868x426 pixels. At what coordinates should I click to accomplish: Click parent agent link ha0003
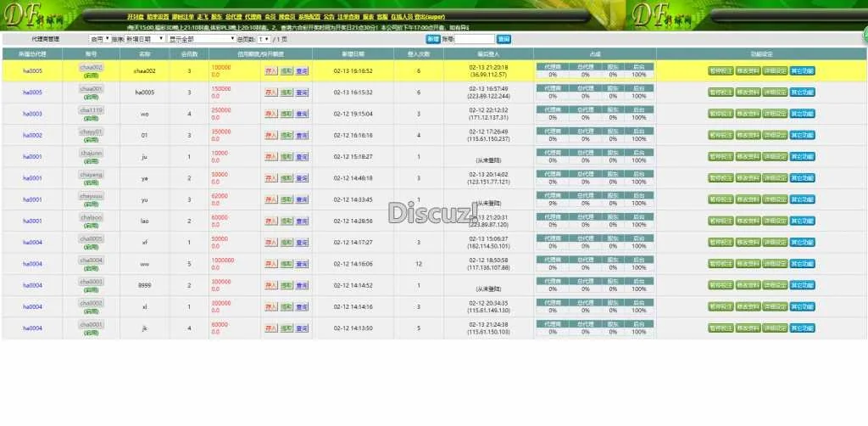(32, 114)
